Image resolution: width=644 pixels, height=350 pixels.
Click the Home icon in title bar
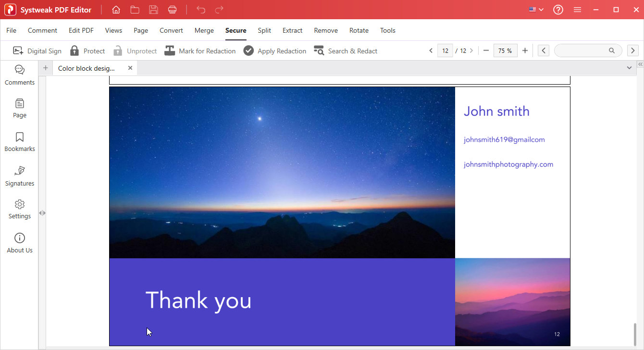point(116,10)
